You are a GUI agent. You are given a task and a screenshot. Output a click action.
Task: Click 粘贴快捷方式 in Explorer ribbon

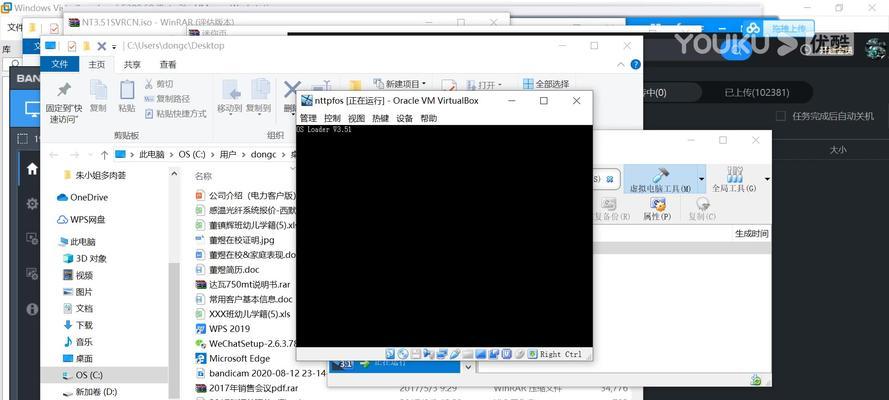[175, 113]
